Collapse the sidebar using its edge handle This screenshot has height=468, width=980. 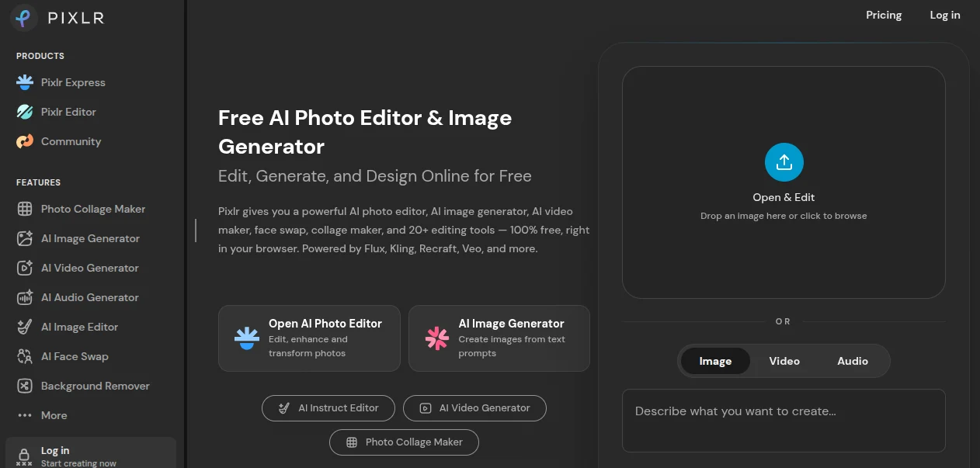tap(196, 231)
